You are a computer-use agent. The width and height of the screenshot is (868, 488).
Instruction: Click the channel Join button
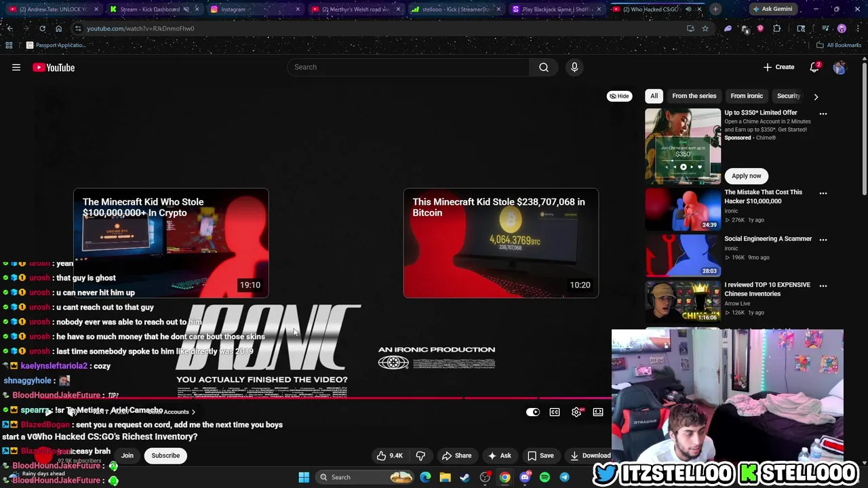[x=127, y=455]
